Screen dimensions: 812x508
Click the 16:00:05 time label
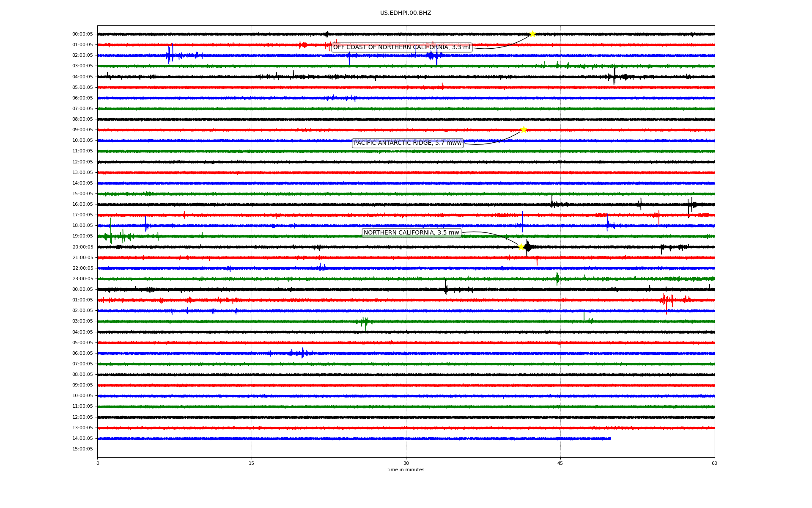82,204
